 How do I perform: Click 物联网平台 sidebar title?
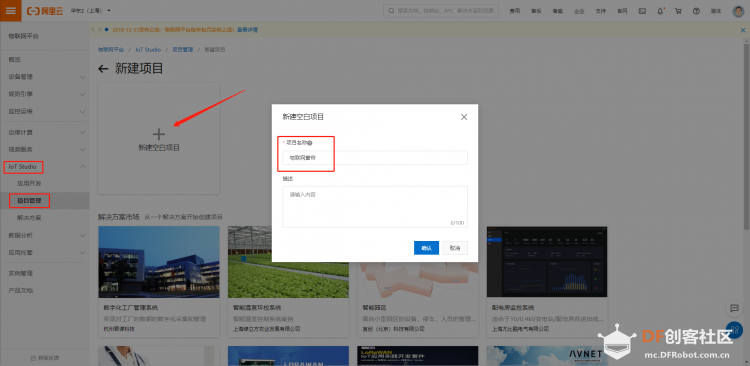23,36
